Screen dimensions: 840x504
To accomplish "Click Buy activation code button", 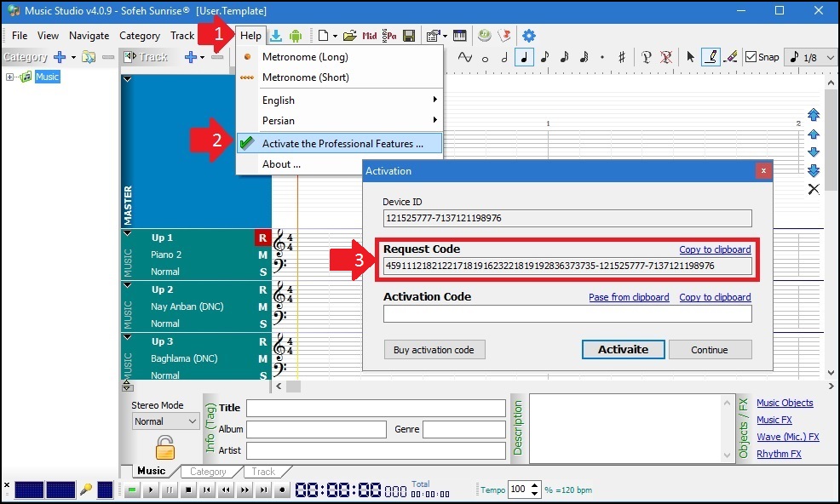I will coord(434,350).
